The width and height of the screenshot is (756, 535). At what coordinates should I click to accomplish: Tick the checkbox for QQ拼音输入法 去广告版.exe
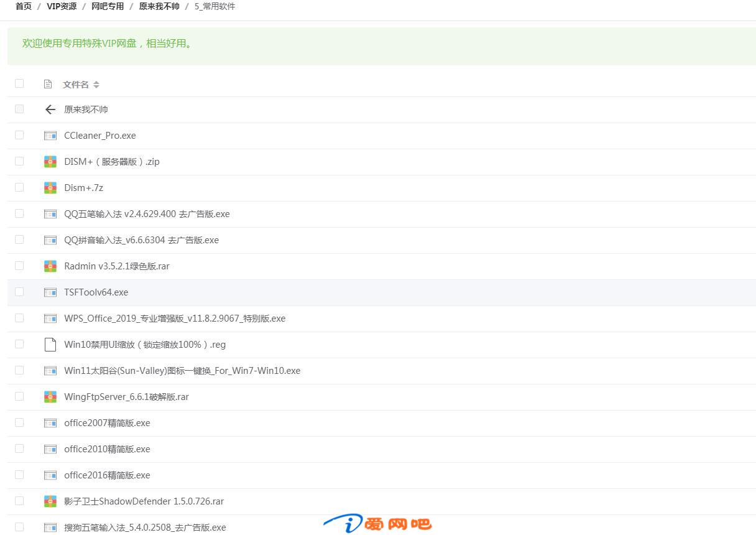pyautogui.click(x=19, y=240)
